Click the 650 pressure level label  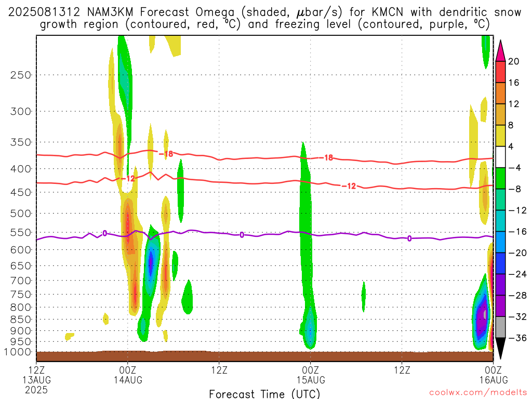[21, 265]
